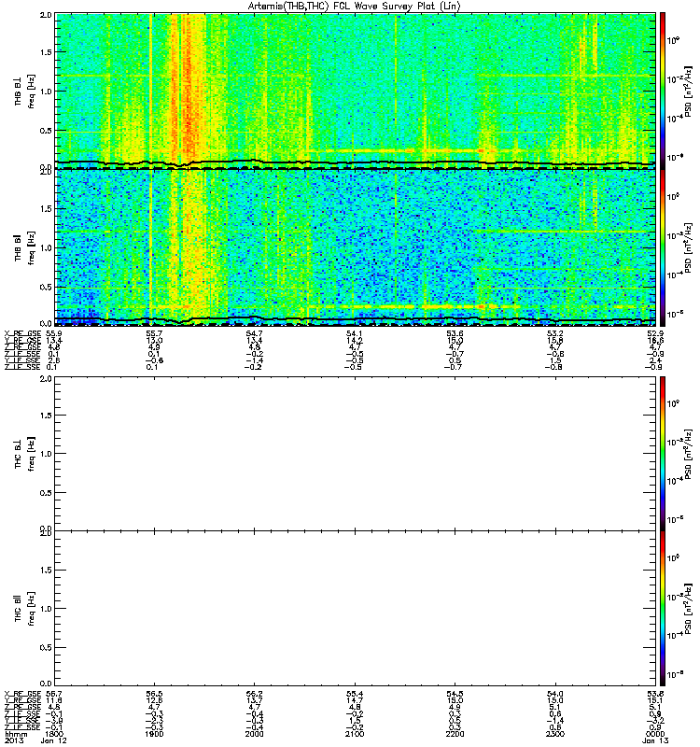
Task: Click the THB B-perpendicular spectrogram panel
Action: pos(356,91)
